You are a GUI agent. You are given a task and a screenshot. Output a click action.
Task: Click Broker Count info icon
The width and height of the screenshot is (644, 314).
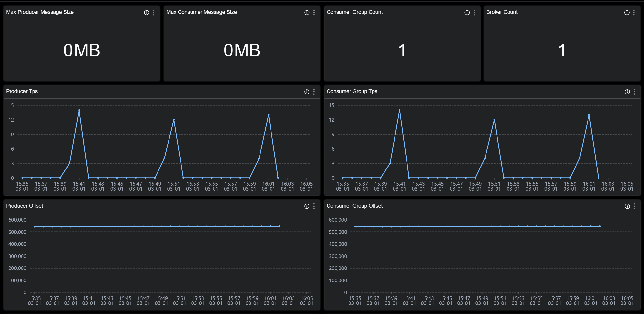[x=627, y=12]
